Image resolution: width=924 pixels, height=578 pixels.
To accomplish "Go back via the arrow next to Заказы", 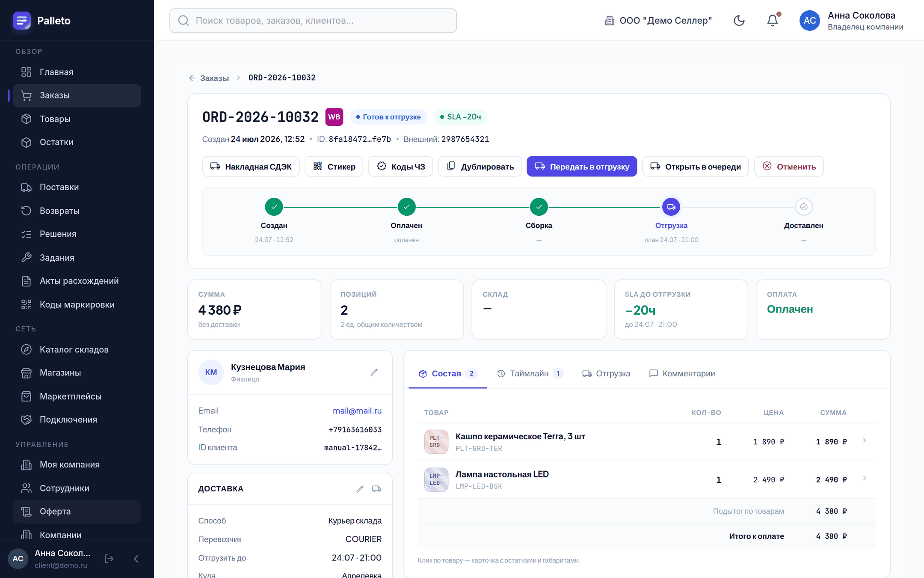I will pyautogui.click(x=192, y=78).
